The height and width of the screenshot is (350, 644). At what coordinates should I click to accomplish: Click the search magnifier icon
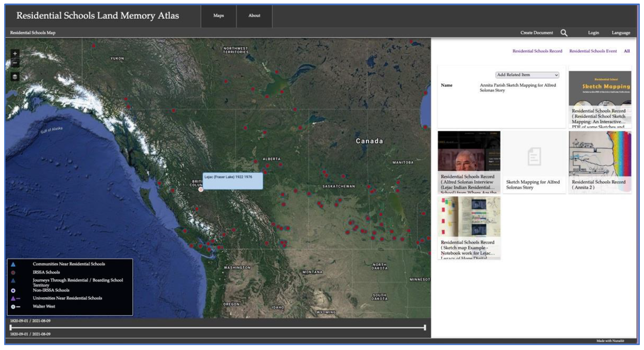point(564,33)
